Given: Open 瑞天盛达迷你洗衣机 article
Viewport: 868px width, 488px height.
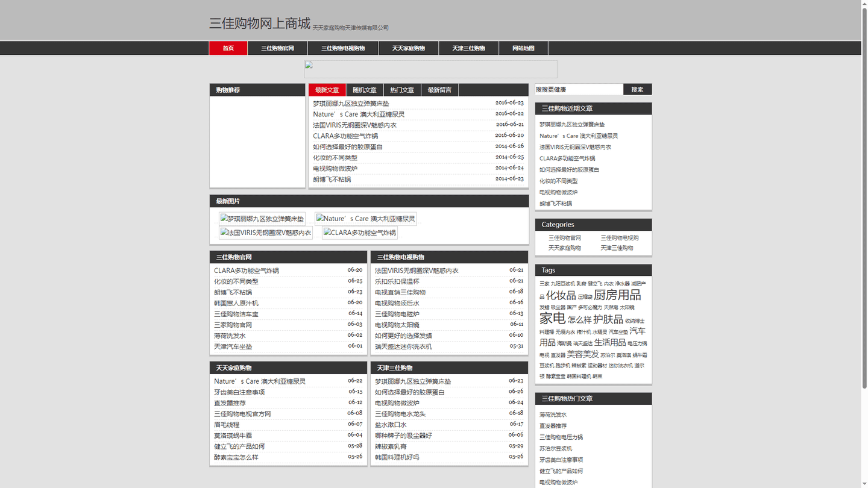Looking at the screenshot, I should point(403,346).
